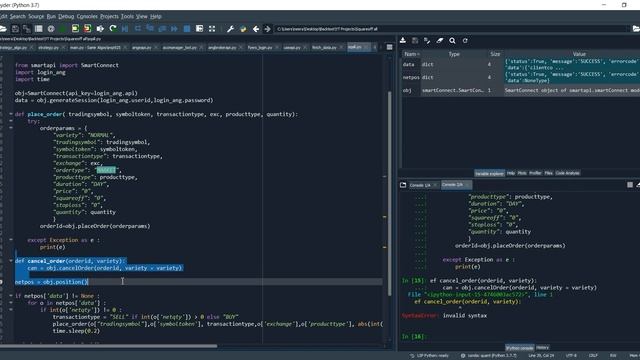Go back with the left arrow icon

(256, 29)
